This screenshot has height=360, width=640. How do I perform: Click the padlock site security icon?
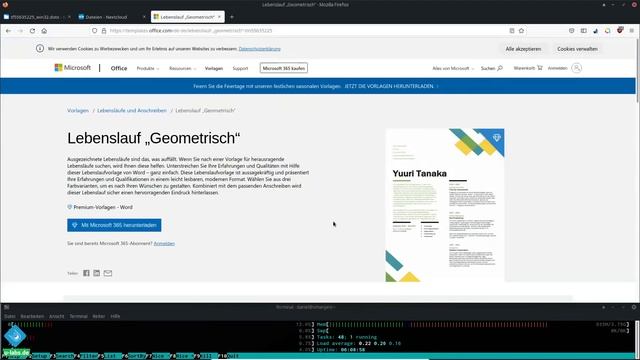click(104, 31)
